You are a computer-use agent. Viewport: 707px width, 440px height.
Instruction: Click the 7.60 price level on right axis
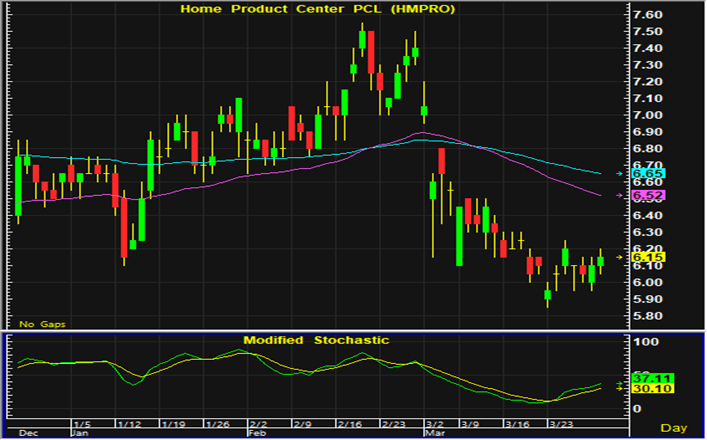[649, 16]
